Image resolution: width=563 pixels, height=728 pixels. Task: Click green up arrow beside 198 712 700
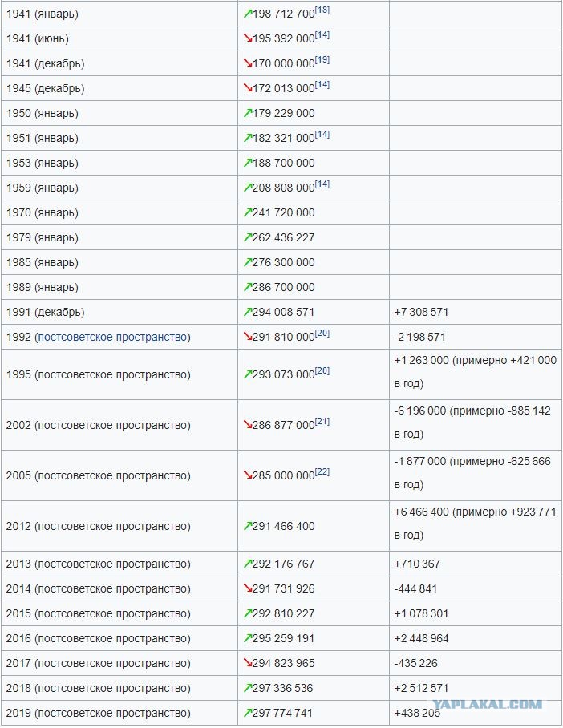(248, 14)
